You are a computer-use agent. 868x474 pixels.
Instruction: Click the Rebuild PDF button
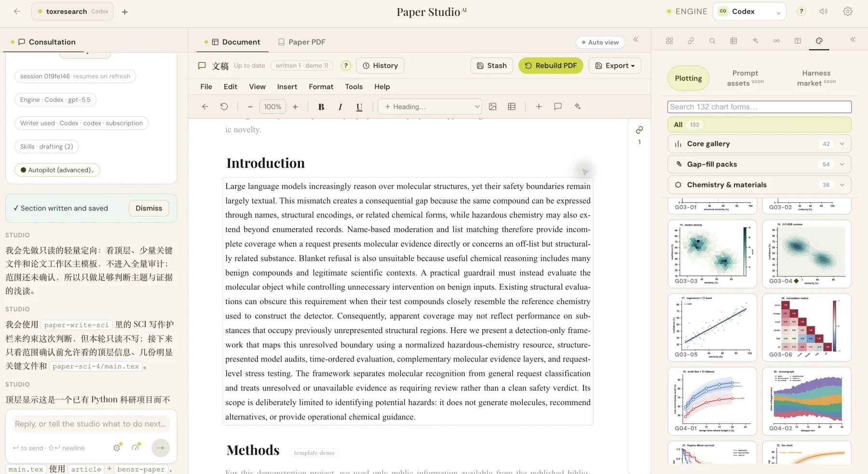551,66
